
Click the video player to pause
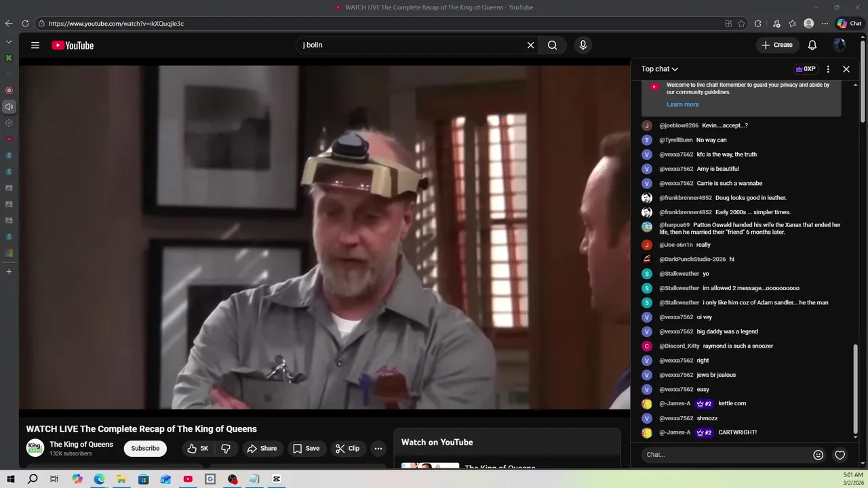[x=324, y=237]
